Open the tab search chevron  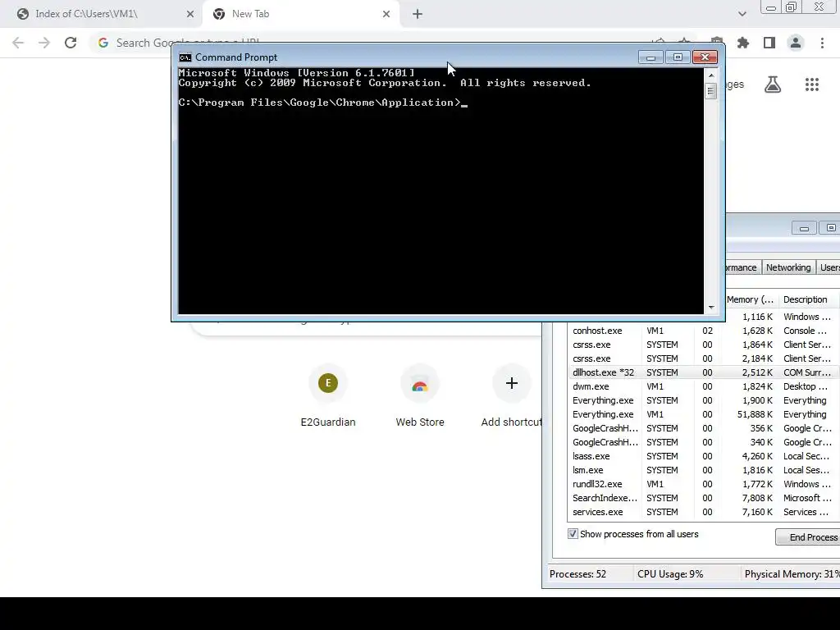pos(742,14)
